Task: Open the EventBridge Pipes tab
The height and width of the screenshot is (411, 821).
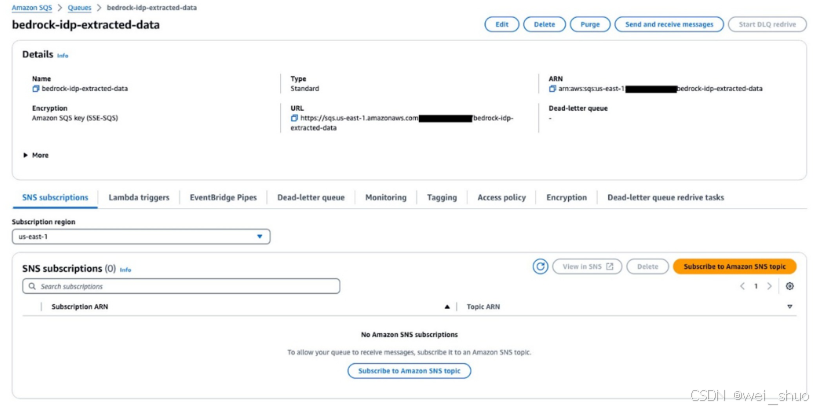Action: 223,197
